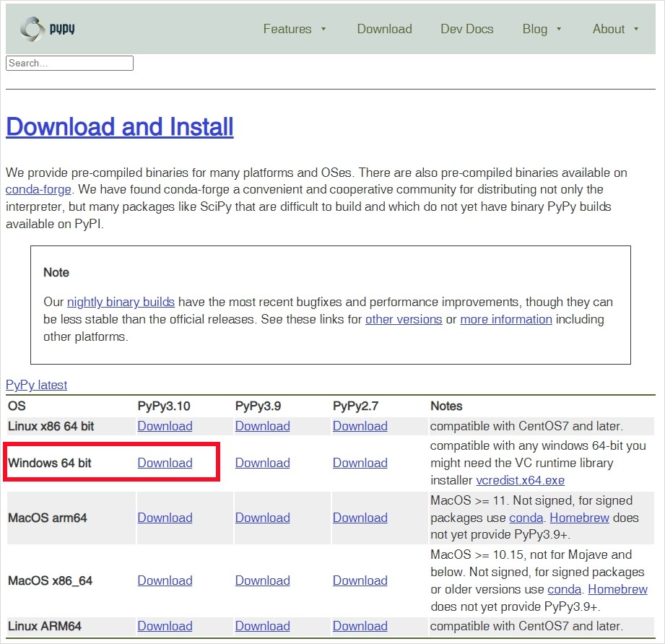The width and height of the screenshot is (665, 644).
Task: Download PyPy3.9 for Linux ARM64
Action: click(x=263, y=626)
